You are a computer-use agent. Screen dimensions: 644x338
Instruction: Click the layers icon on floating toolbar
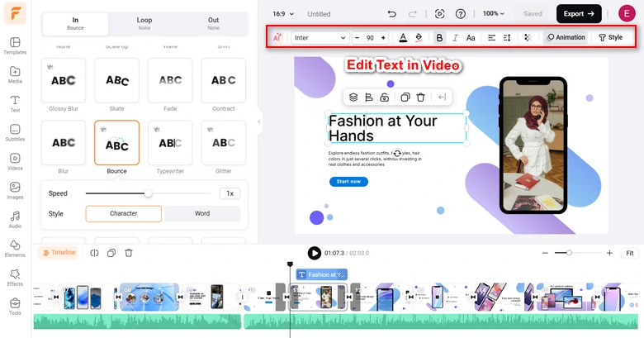coord(353,98)
